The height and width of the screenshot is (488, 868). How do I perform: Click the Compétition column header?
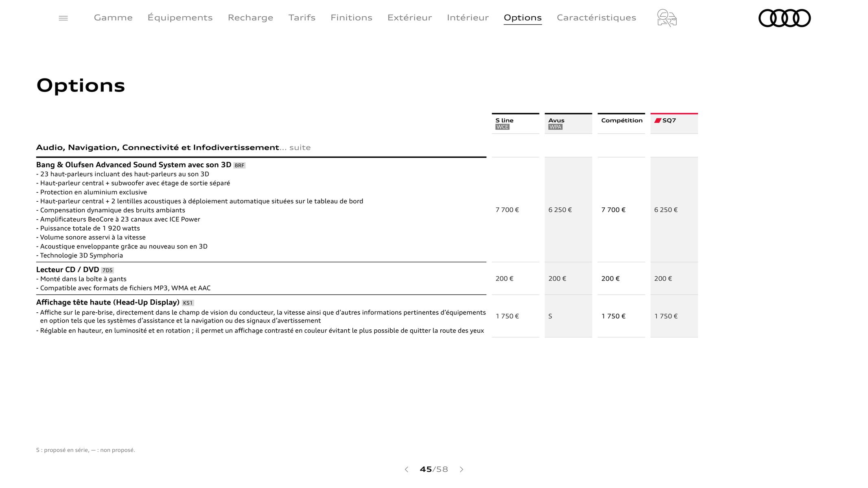(621, 123)
